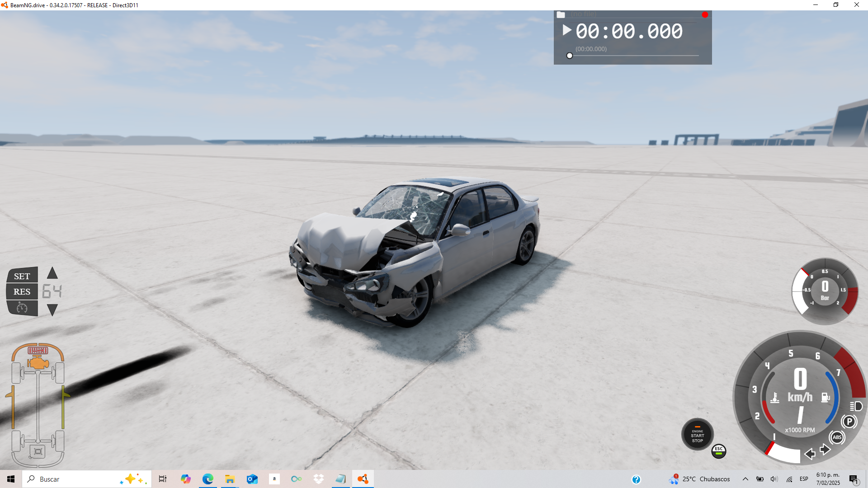Click the replay timeline seek handle

pyautogui.click(x=570, y=56)
